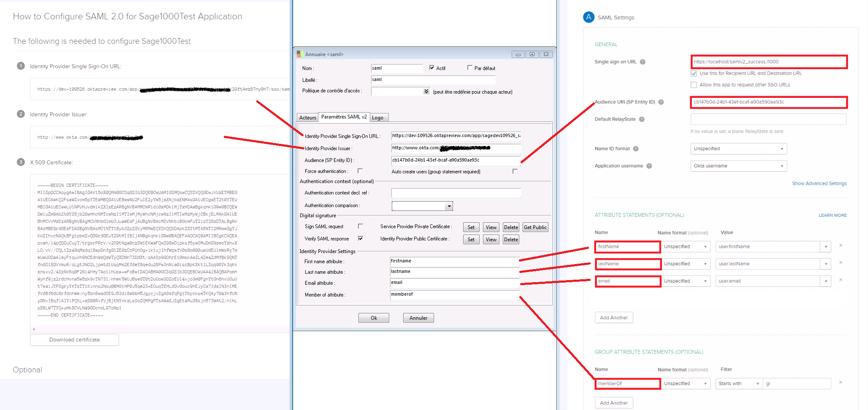Click Get Public button

(535, 227)
